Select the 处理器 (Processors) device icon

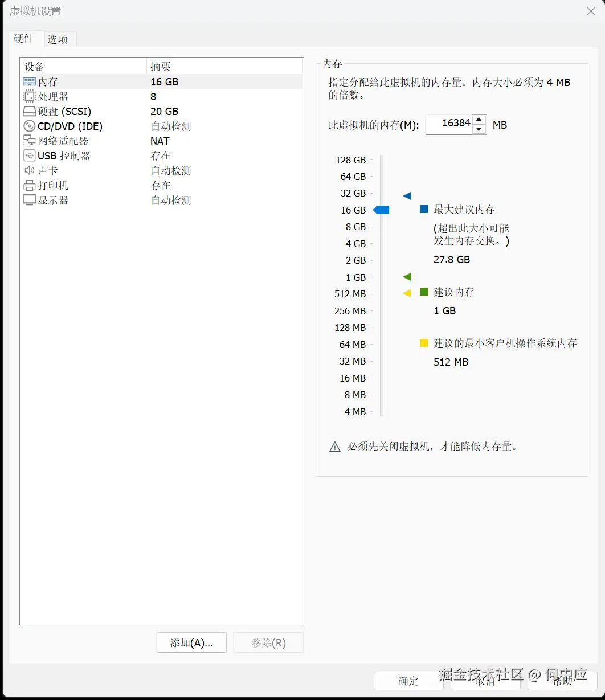coord(29,96)
